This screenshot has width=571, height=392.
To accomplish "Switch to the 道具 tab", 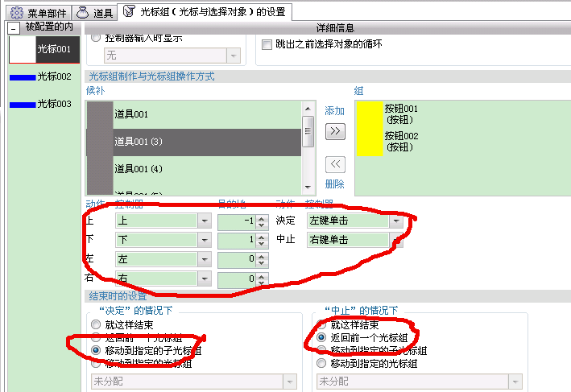I will [95, 13].
